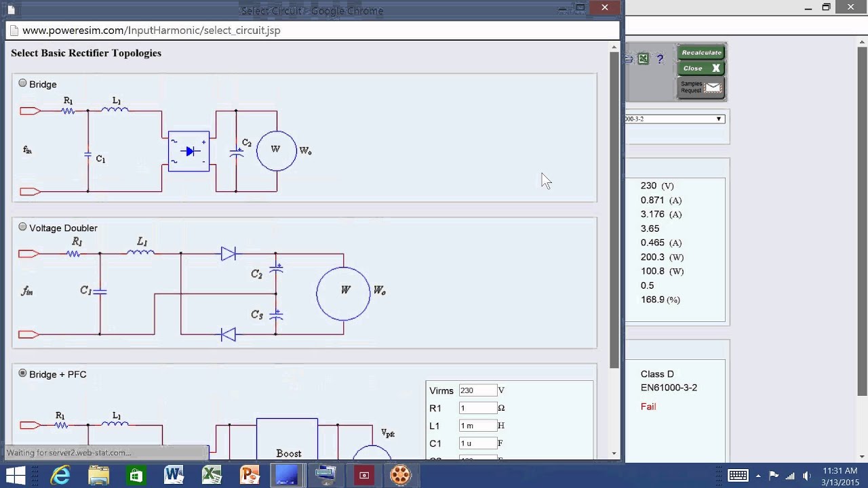This screenshot has width=868, height=488.
Task: Click the Virms input field showing 230
Action: click(477, 390)
